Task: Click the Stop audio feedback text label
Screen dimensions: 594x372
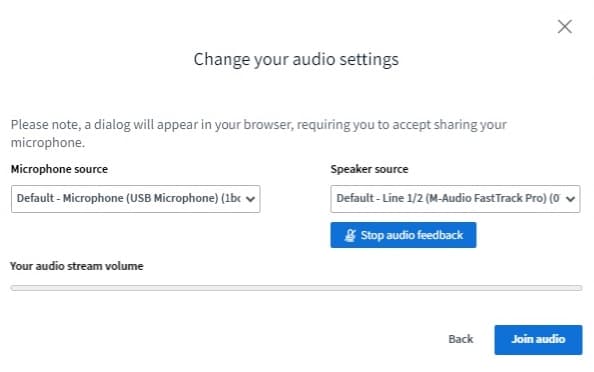Action: [x=412, y=235]
